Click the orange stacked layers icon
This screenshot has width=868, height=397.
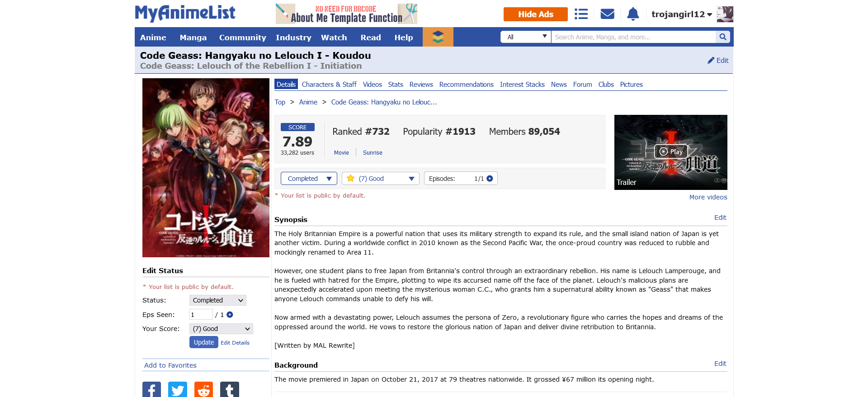[438, 37]
